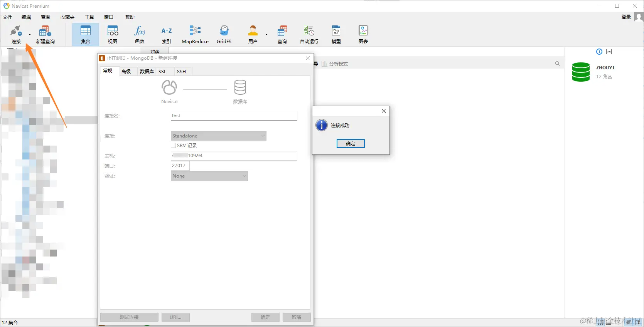This screenshot has width=644, height=327.
Task: Click the 数据库 cylinder icon in dialog
Action: [240, 87]
